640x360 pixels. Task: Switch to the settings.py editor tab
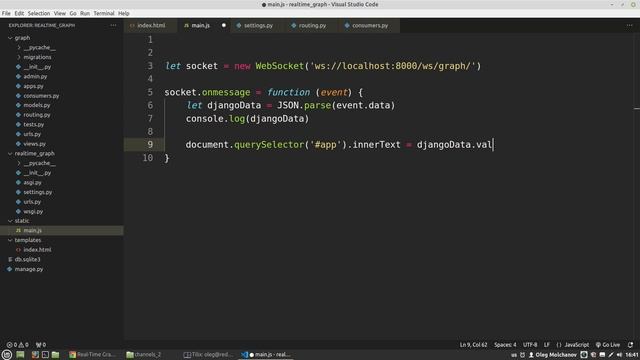(258, 25)
